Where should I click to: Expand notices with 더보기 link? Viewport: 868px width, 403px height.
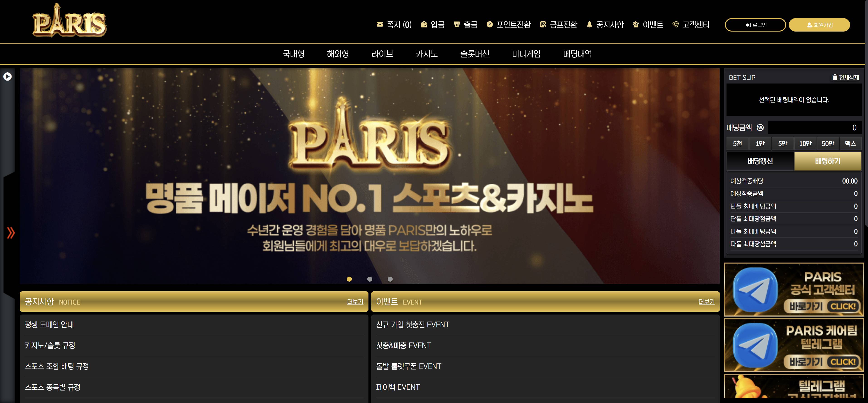(355, 302)
